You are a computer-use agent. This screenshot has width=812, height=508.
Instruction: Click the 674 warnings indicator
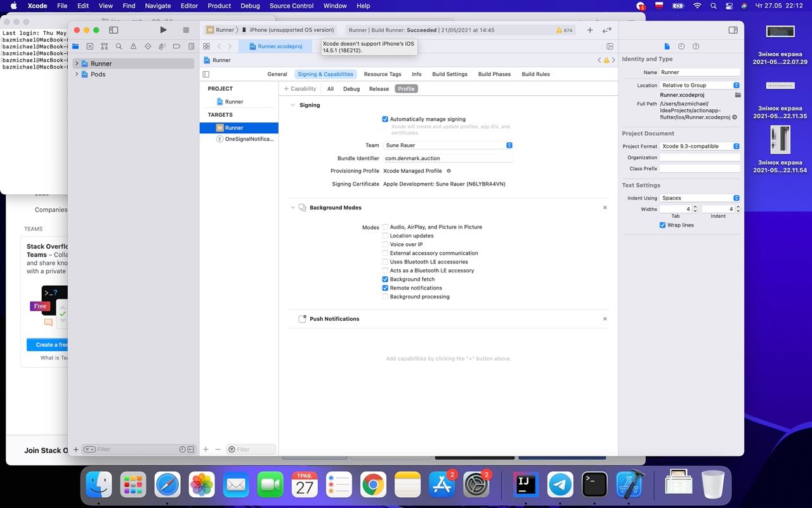pos(564,30)
